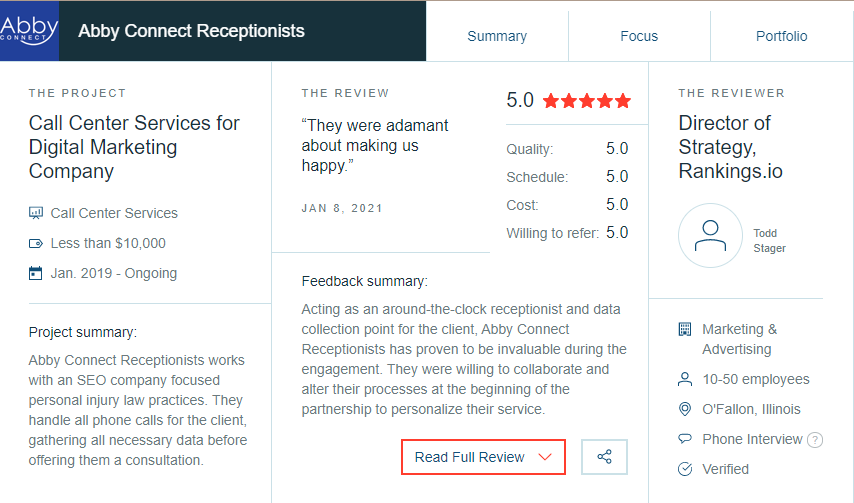Click the Marketing & Advertising building icon
This screenshot has width=854, height=503.
tap(685, 329)
